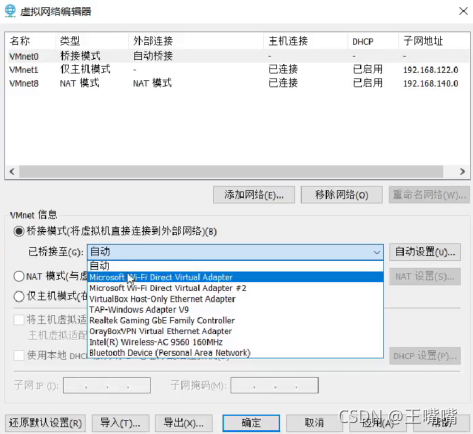Click the 主机连接 column header

click(306, 41)
